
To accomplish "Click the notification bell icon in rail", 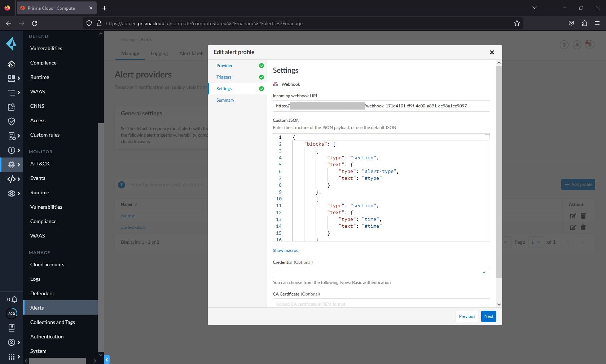I will (14, 299).
